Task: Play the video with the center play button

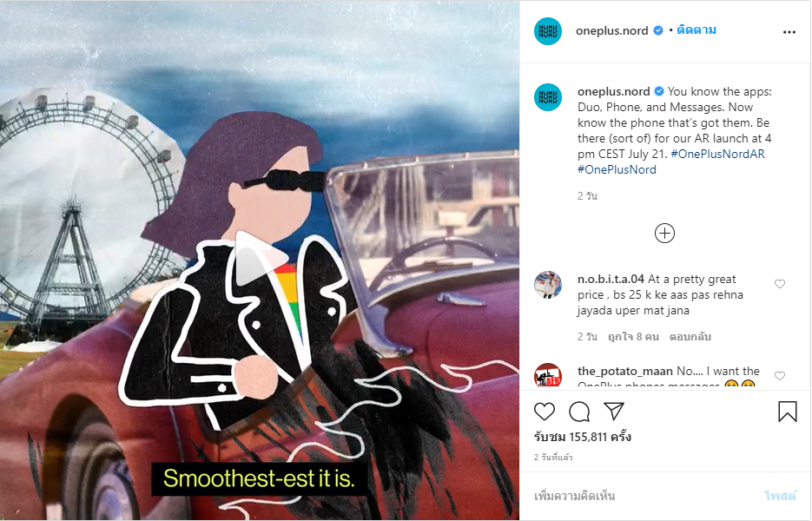Action: click(260, 259)
